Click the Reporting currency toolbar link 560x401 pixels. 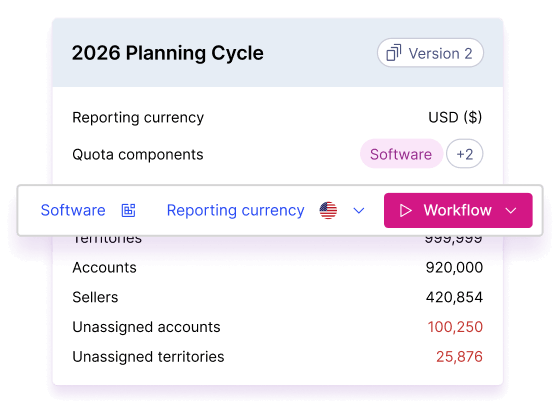tap(235, 210)
